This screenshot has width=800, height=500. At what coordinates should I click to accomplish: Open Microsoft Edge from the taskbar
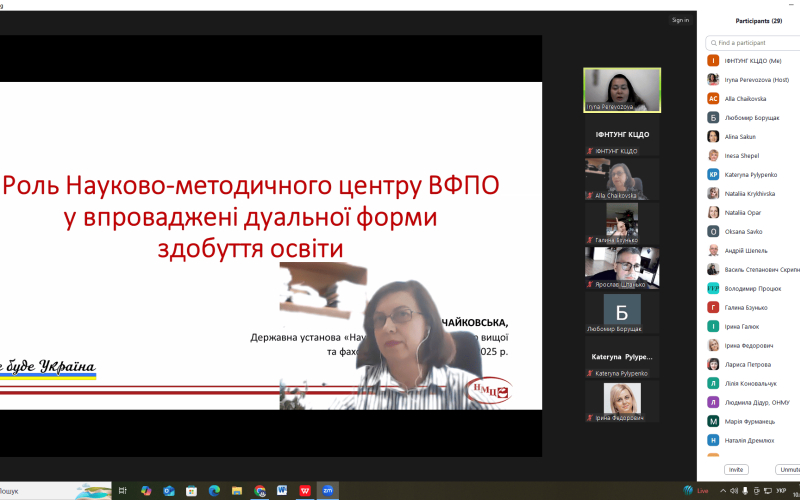[x=214, y=491]
